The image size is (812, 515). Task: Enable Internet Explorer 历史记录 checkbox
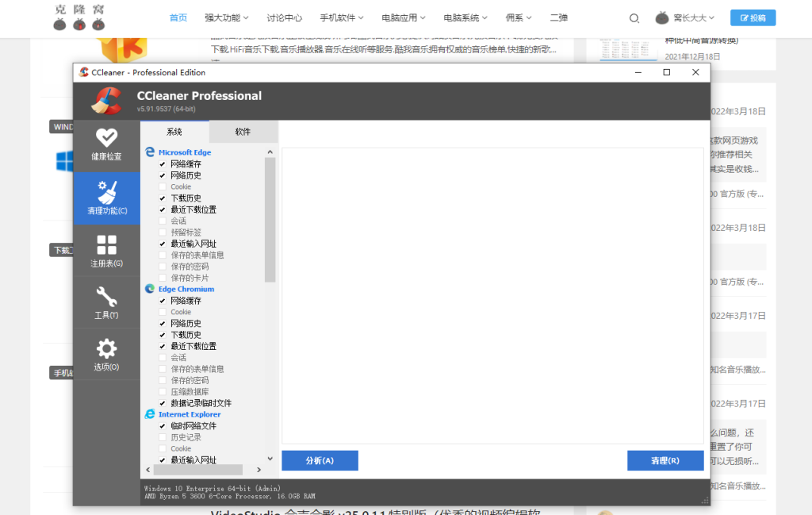click(162, 437)
